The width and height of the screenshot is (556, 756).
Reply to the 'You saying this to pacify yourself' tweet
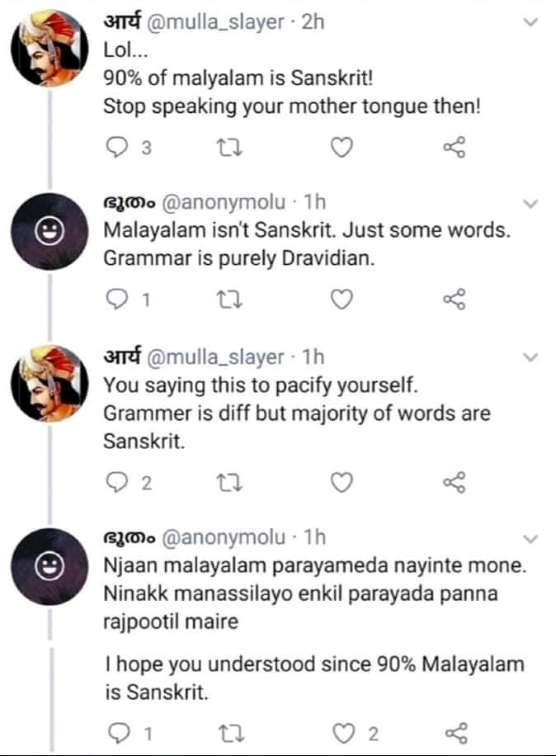click(x=117, y=480)
